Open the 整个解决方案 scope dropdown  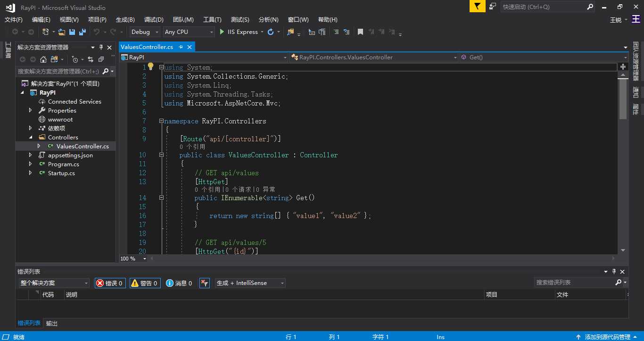(x=54, y=283)
